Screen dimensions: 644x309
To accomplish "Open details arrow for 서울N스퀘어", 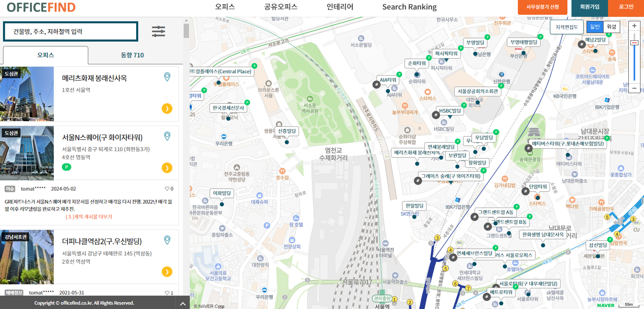I will (167, 168).
